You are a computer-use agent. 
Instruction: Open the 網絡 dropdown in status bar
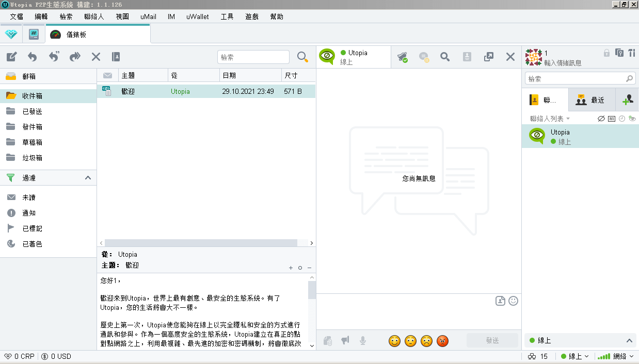click(x=616, y=356)
